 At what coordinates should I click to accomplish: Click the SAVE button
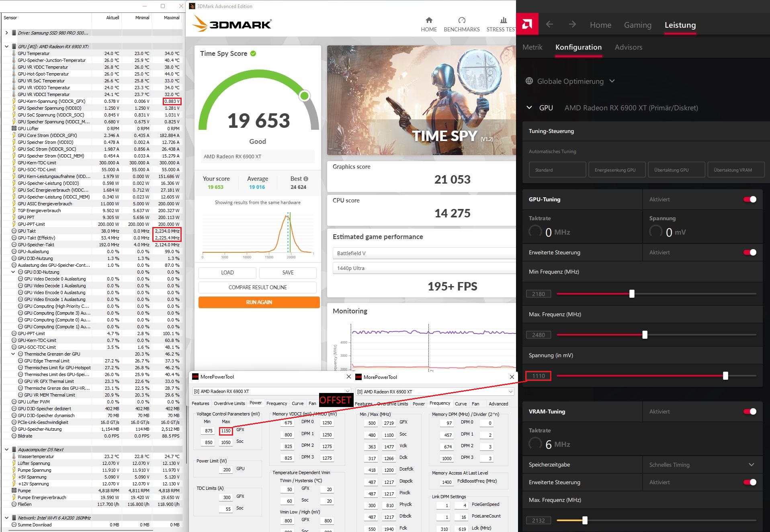pyautogui.click(x=288, y=272)
